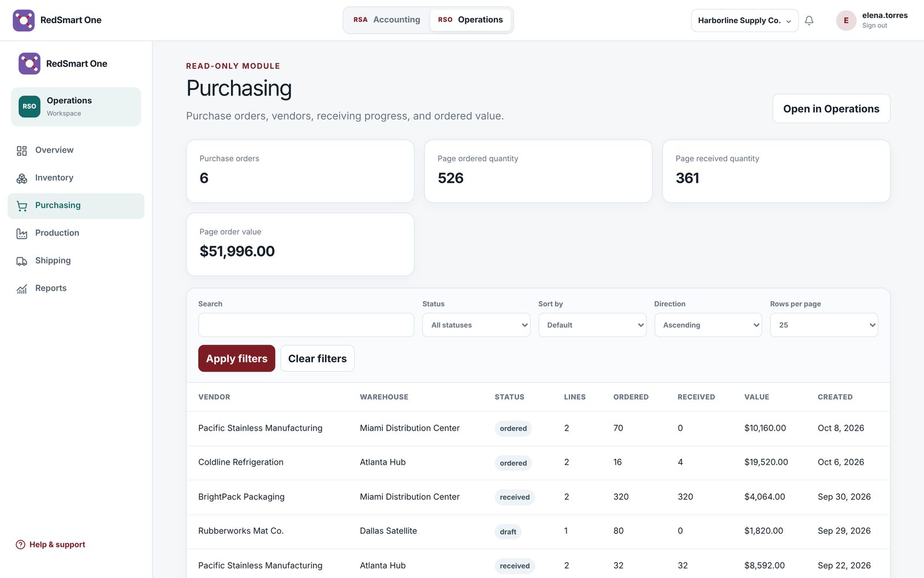Expand the Rows per page selector
The image size is (924, 578).
pyautogui.click(x=824, y=325)
